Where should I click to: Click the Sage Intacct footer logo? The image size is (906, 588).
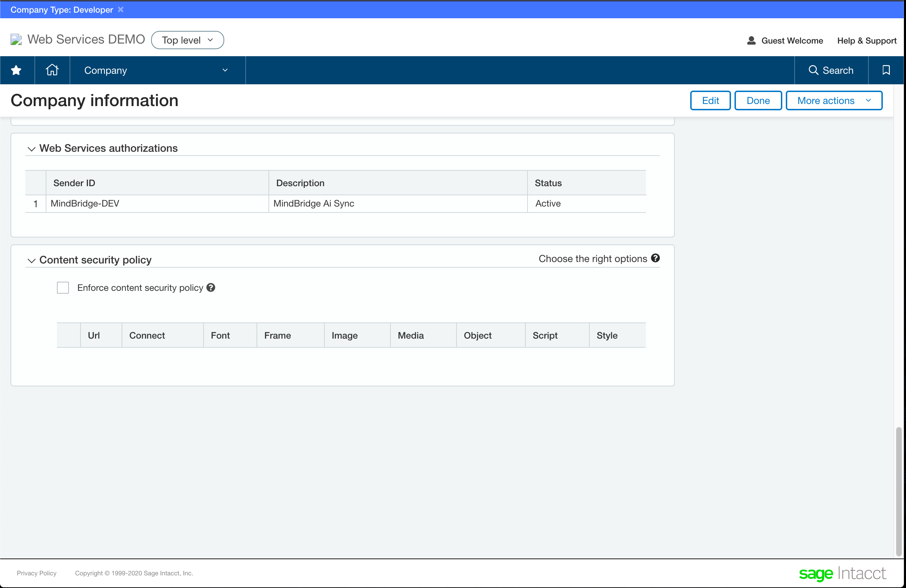(842, 573)
